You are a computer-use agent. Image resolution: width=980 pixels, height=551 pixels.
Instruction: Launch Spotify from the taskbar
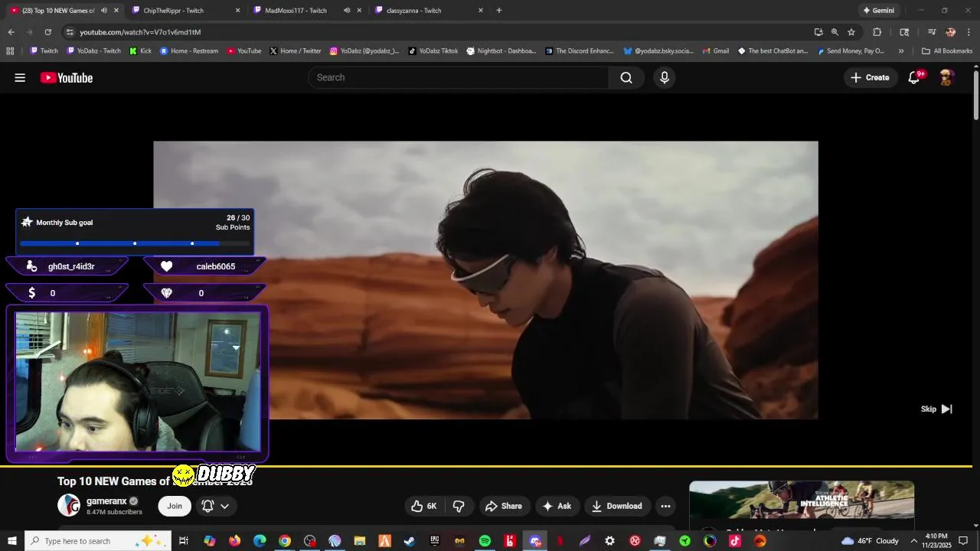tap(485, 541)
